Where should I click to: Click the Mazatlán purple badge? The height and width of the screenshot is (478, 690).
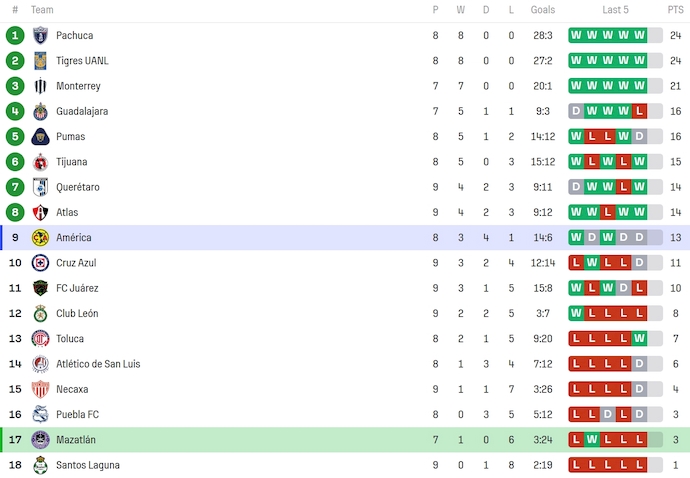(x=40, y=440)
